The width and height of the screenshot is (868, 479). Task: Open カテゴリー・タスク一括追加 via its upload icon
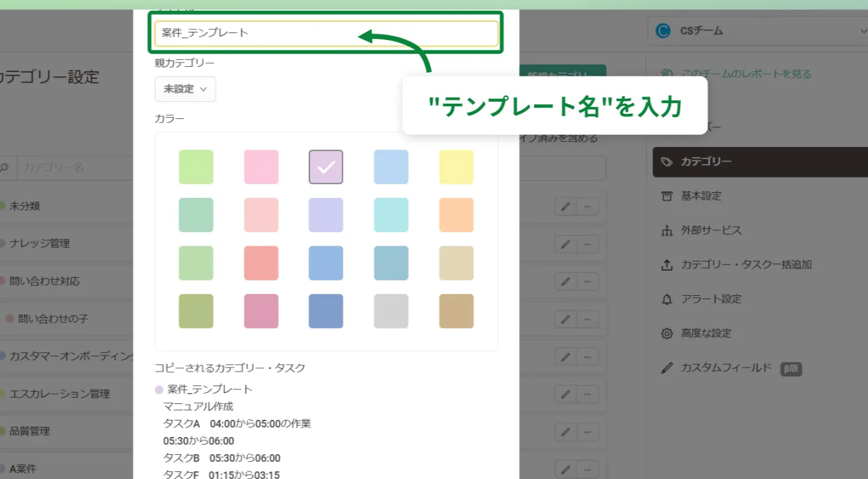click(x=667, y=264)
